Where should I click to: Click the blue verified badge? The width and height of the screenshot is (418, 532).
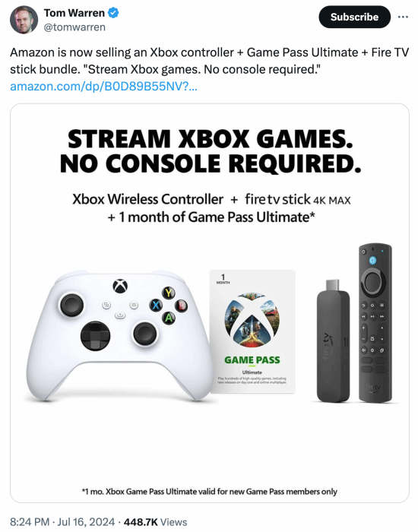pos(113,13)
